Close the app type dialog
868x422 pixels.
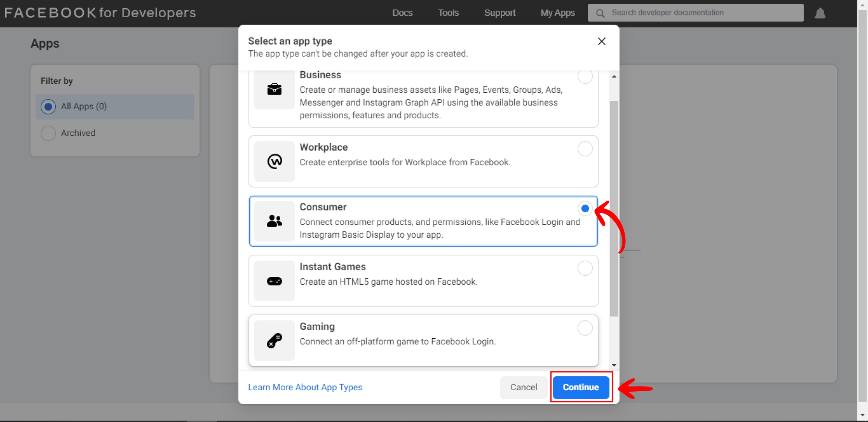601,41
